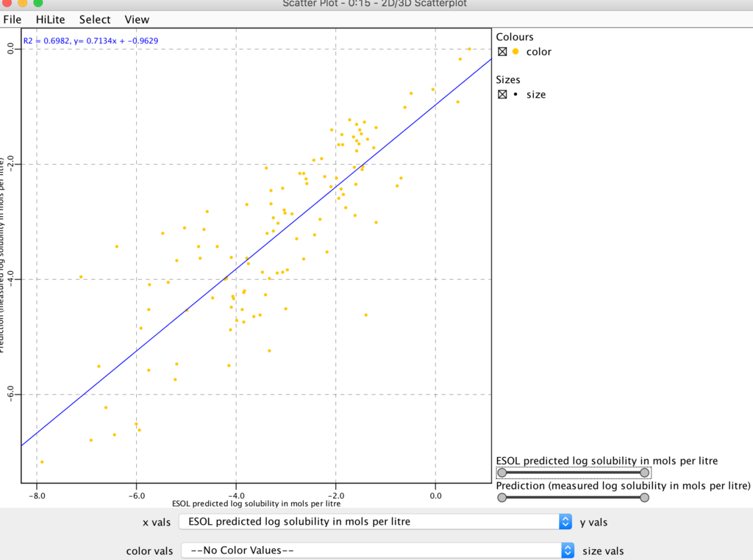Click the -6.0 x-axis tick label
753x560 pixels.
coord(136,496)
